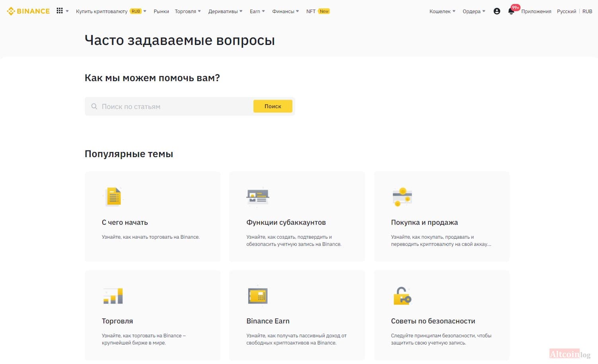Open the Кошелек dropdown

[x=442, y=11]
